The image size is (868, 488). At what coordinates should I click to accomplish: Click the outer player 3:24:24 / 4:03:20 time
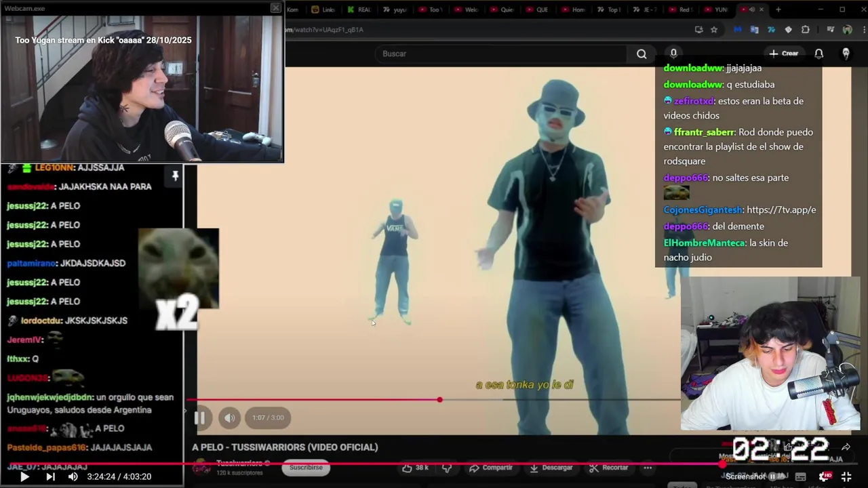point(119,476)
